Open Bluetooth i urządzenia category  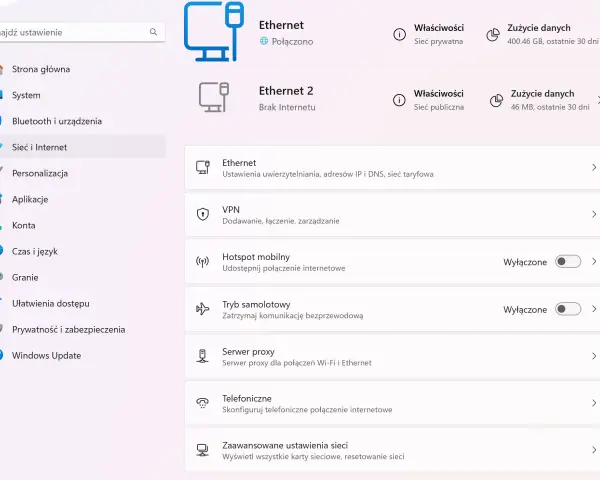click(82, 121)
